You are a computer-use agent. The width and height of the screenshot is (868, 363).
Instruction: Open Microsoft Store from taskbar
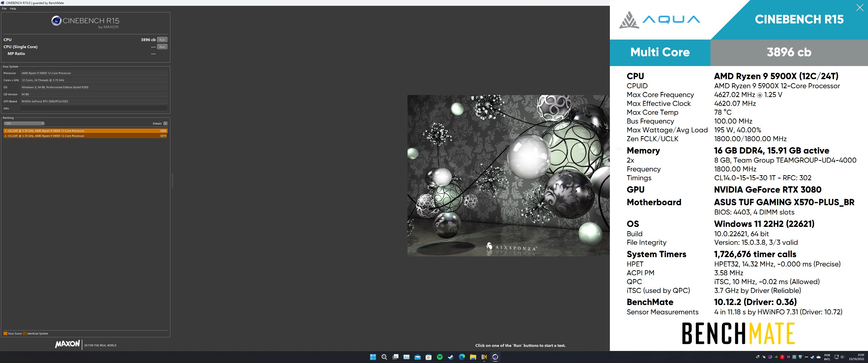429,357
